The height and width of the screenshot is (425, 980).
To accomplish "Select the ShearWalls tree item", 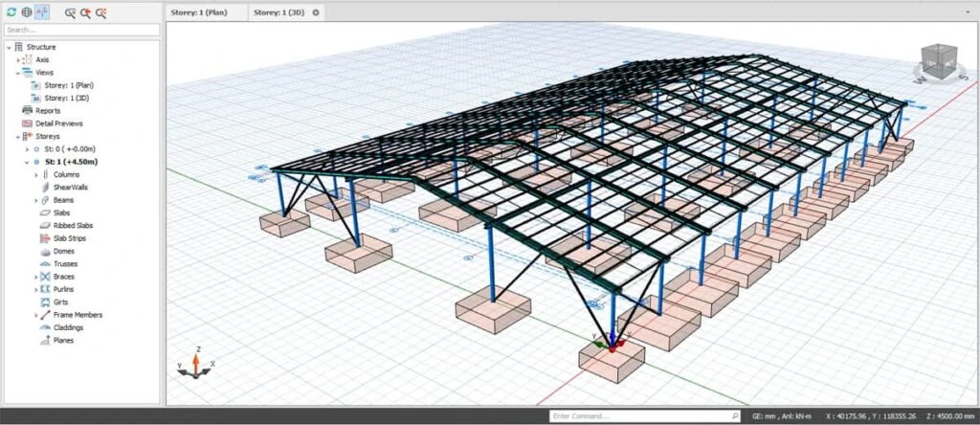I will pos(71,188).
